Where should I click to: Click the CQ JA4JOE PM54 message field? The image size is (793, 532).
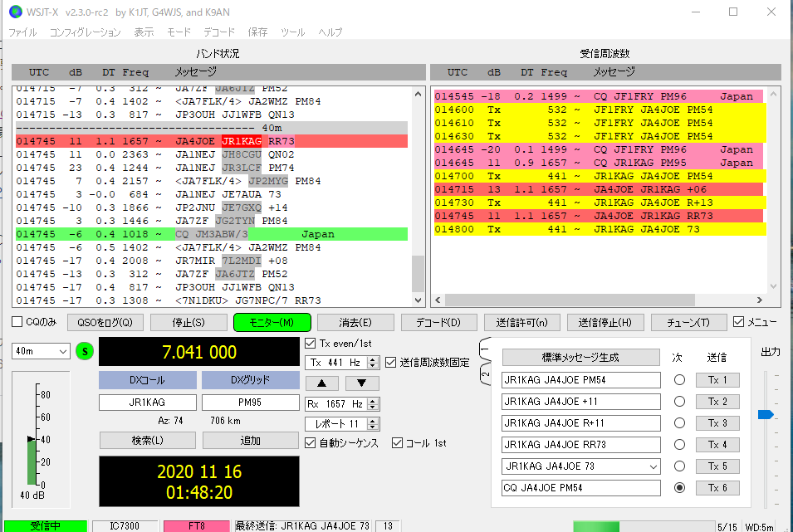coord(580,487)
